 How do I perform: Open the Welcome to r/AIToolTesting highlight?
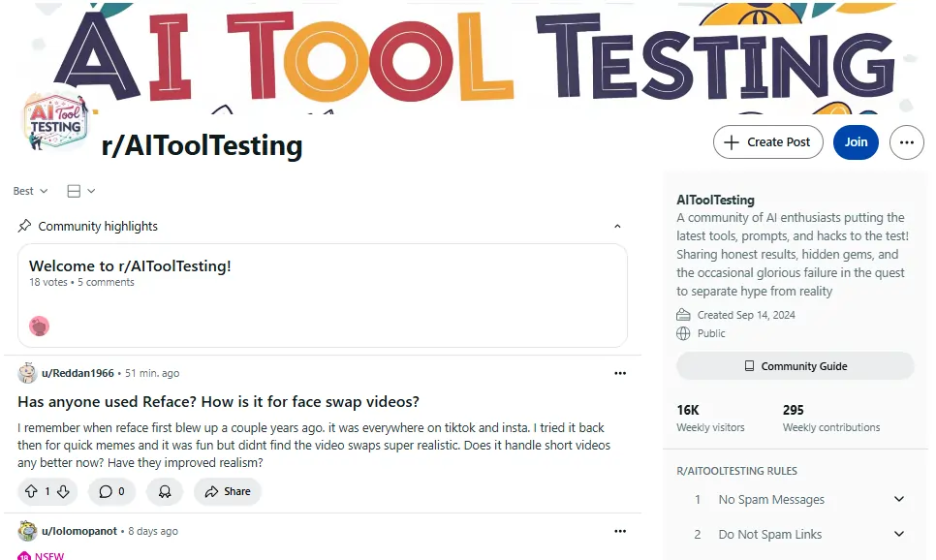tap(130, 266)
